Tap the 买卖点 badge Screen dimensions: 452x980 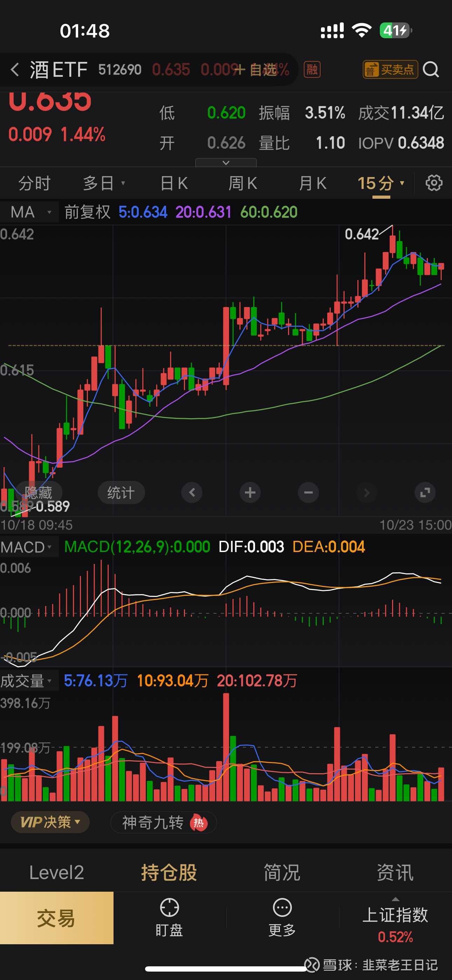[390, 70]
